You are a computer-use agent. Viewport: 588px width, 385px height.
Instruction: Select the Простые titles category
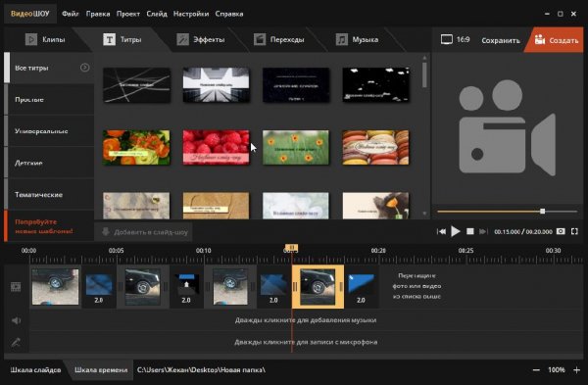click(x=49, y=99)
